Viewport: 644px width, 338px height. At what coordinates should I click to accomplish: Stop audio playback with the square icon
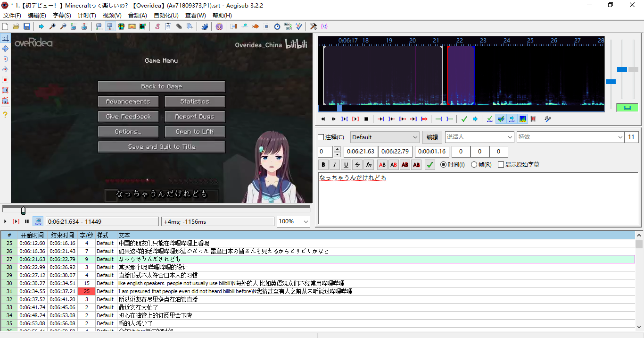[366, 119]
